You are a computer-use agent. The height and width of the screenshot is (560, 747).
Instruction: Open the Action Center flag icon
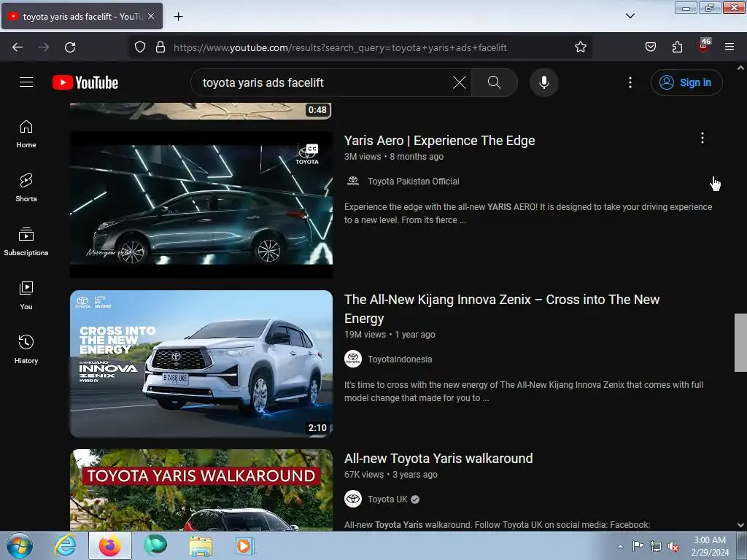pyautogui.click(x=638, y=545)
